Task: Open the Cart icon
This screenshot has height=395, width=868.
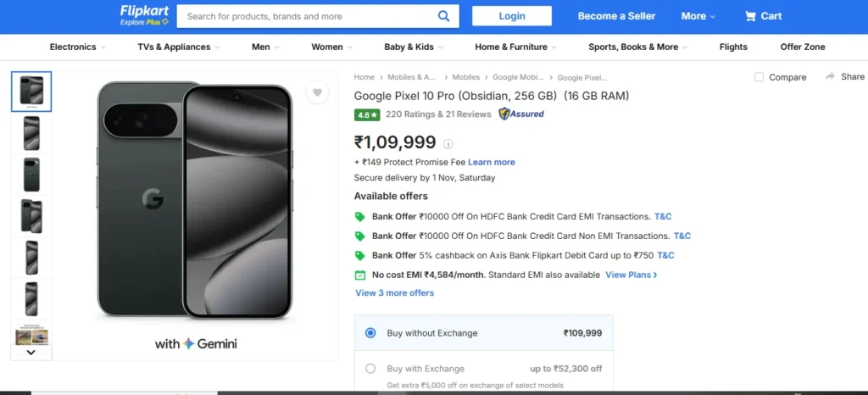Action: click(751, 16)
